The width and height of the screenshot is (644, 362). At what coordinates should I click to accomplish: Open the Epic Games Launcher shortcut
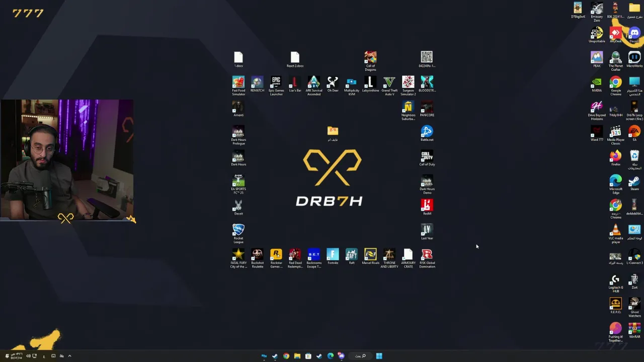(x=276, y=85)
